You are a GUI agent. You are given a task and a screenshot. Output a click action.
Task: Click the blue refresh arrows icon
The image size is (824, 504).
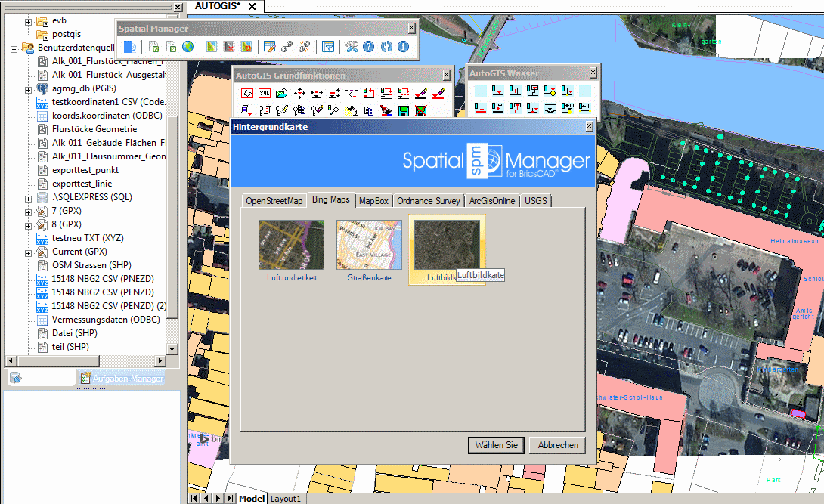coord(386,47)
